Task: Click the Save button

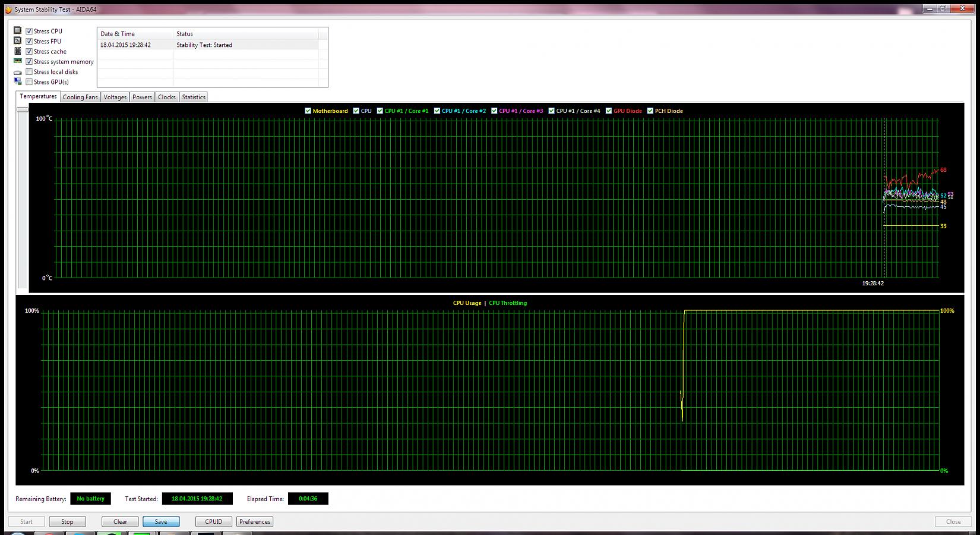Action: (x=161, y=521)
